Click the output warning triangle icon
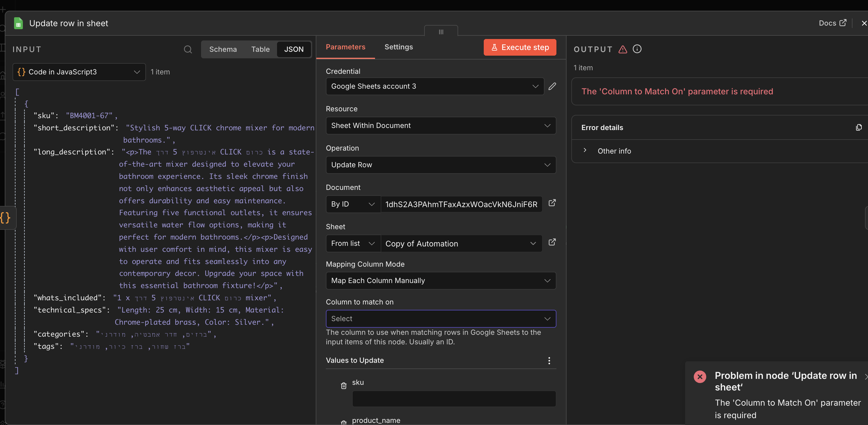Screen dimensions: 868x425 click(x=623, y=49)
